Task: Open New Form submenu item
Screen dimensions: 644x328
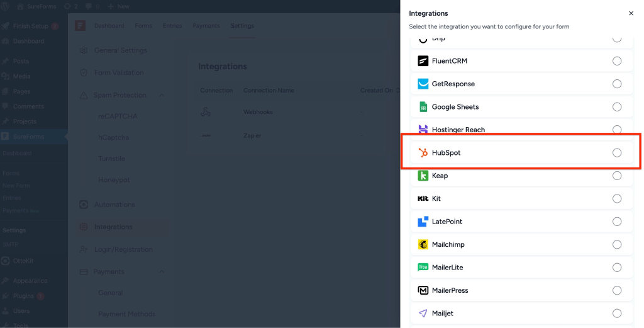Action: coord(16,185)
